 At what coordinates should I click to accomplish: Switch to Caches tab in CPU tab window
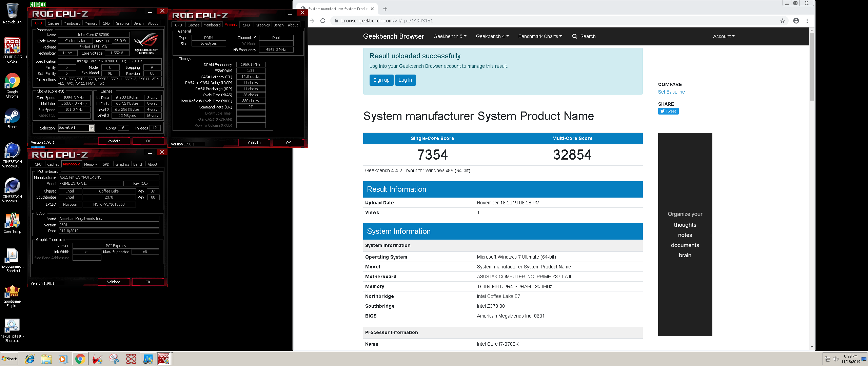tap(53, 23)
